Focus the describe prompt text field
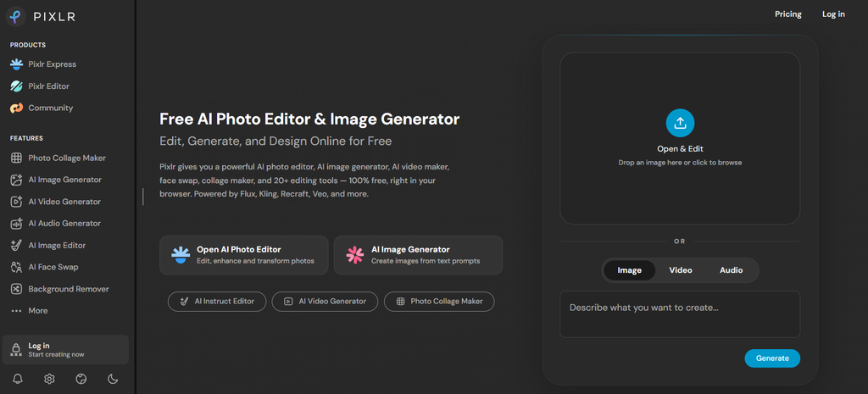The width and height of the screenshot is (868, 394). [x=680, y=314]
